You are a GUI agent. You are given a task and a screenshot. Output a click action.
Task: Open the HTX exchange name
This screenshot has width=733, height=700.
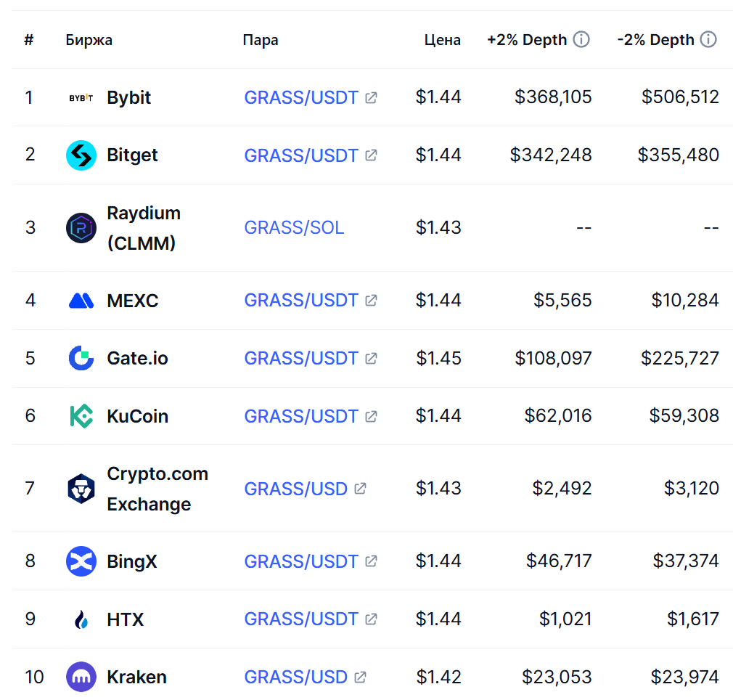(x=126, y=619)
